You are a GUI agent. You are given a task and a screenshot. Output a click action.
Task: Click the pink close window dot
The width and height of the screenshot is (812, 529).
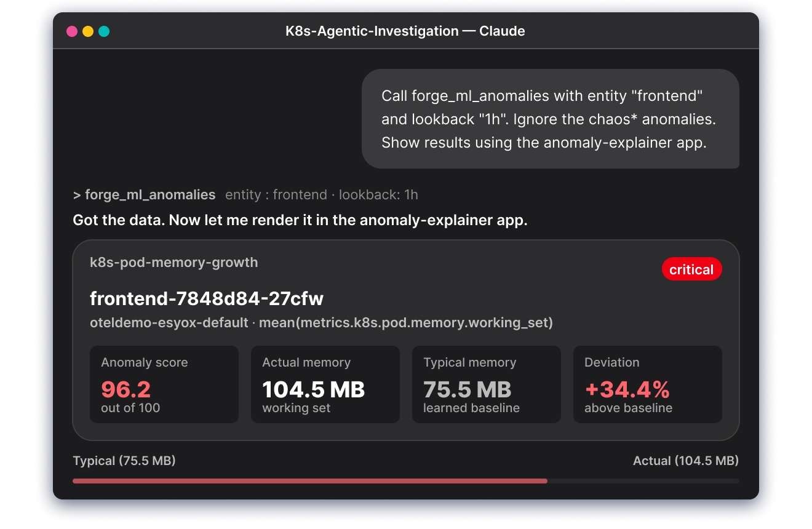coord(72,31)
